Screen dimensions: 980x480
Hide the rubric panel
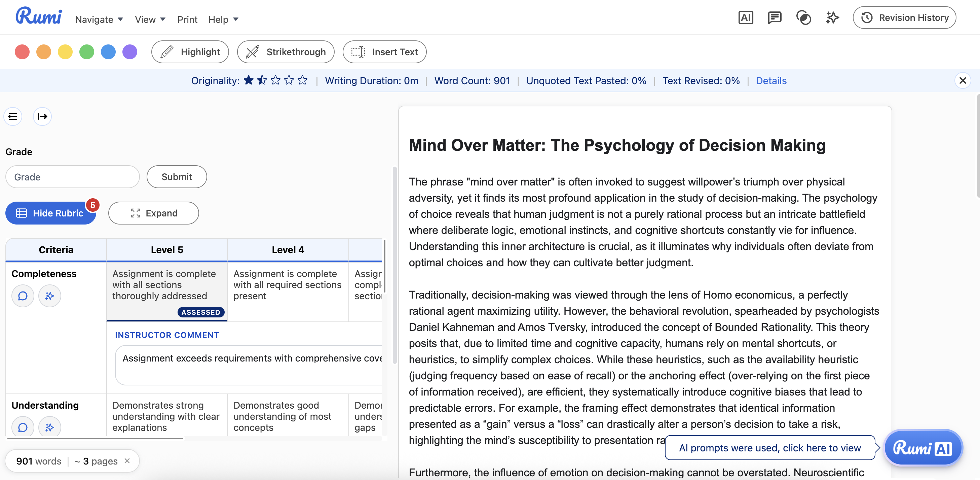50,213
